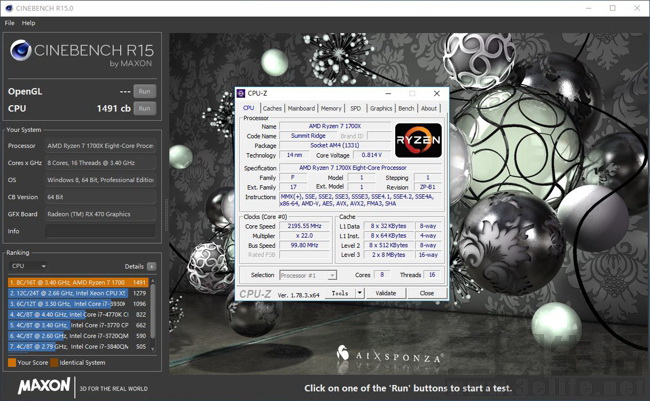This screenshot has width=650, height=401.
Task: Click the ranking list scrollbar
Action: (153, 311)
